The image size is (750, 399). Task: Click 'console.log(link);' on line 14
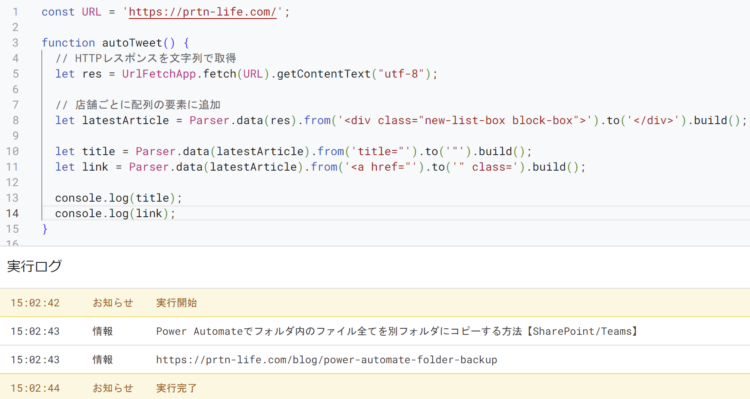(115, 213)
